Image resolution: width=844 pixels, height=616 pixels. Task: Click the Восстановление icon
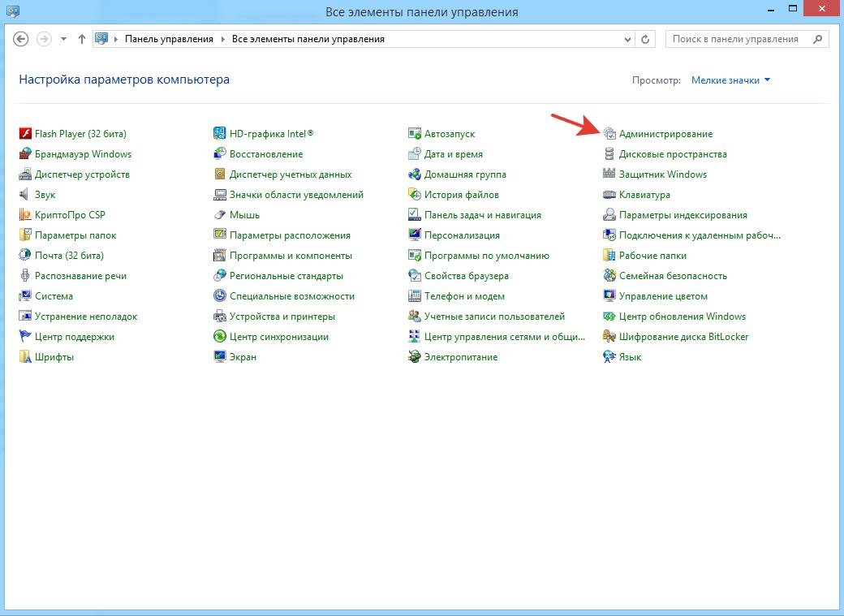tap(220, 154)
